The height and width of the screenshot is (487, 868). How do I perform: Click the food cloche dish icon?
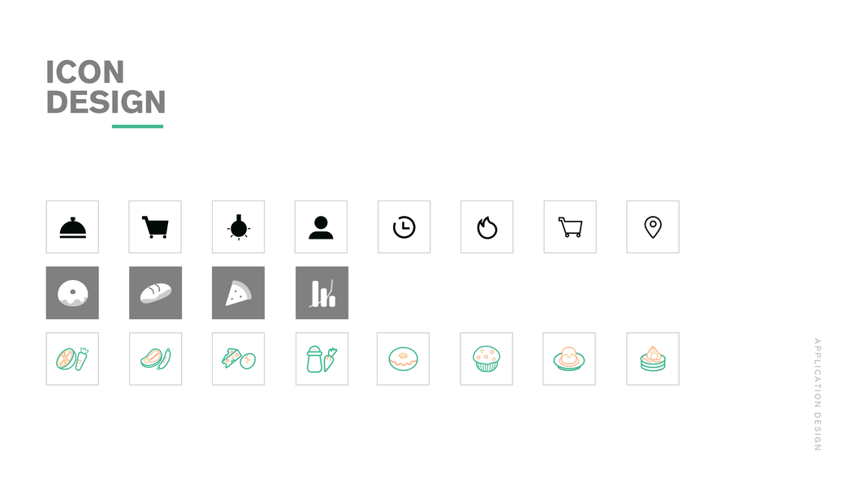[x=72, y=227]
